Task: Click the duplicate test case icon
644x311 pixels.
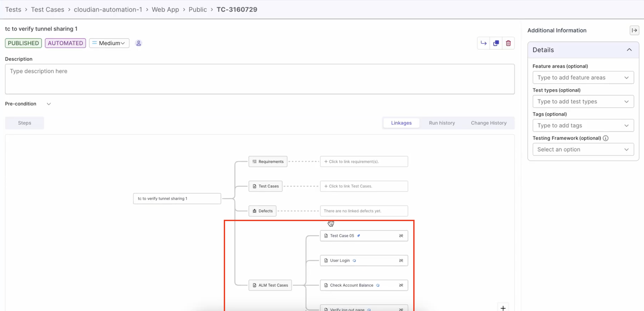Action: pos(496,43)
